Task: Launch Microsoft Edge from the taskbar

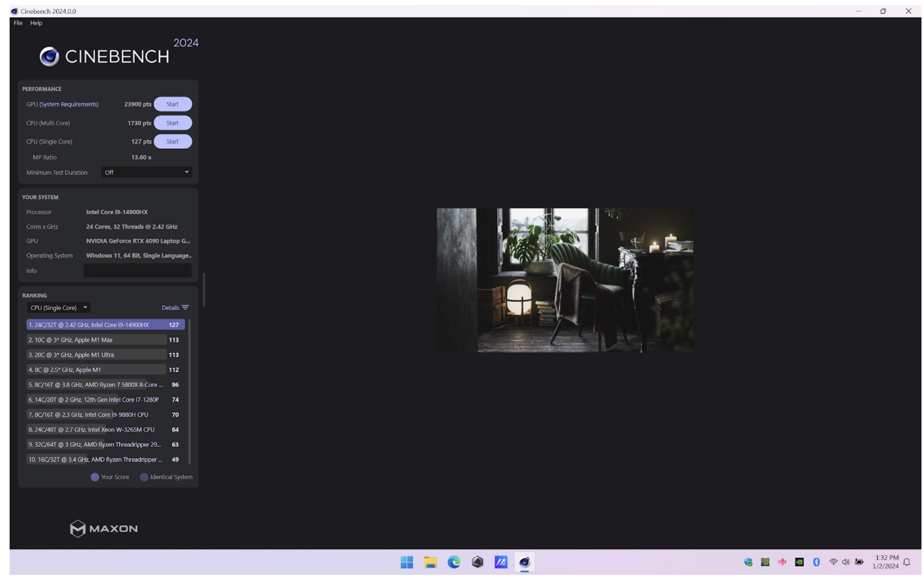Action: [x=454, y=562]
